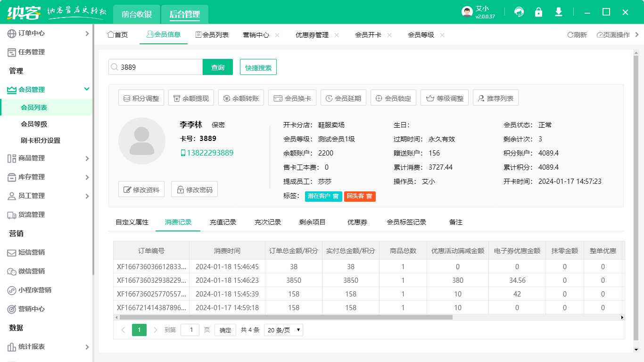644x362 pixels.
Task: Click the lock icon in the title bar
Action: pos(538,12)
